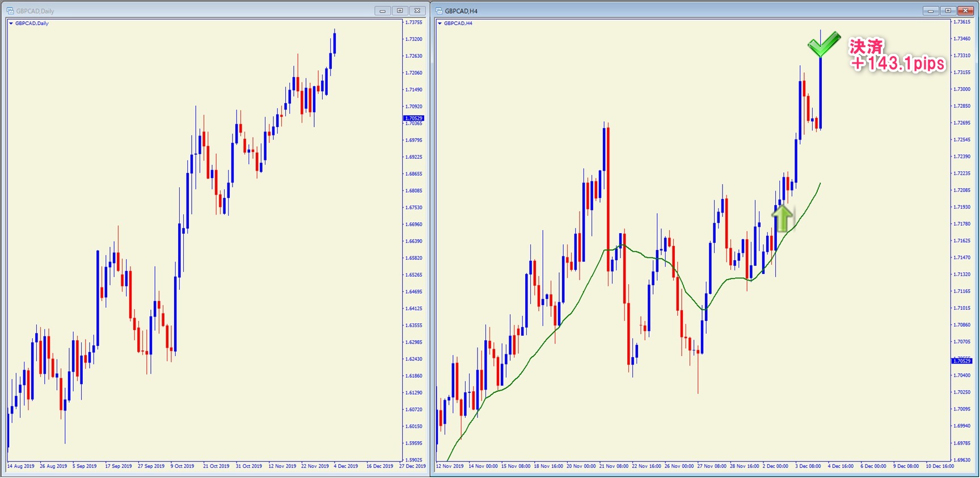Restore the GBPCAD,H4 chart window

click(948, 11)
